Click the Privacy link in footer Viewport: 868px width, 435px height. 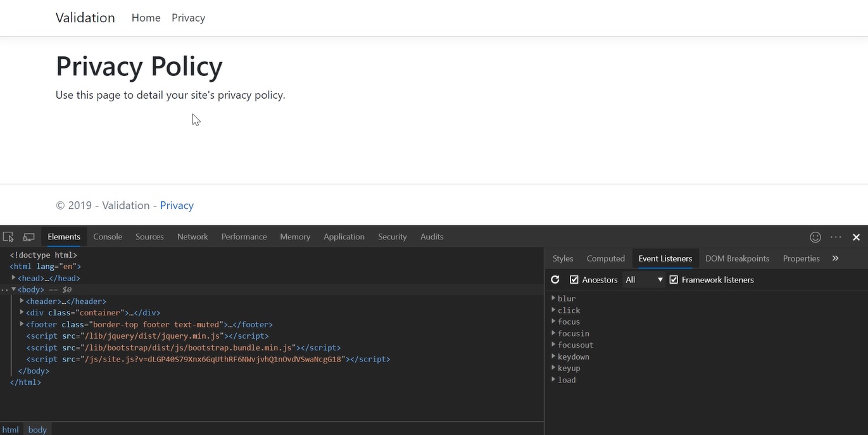coord(177,205)
